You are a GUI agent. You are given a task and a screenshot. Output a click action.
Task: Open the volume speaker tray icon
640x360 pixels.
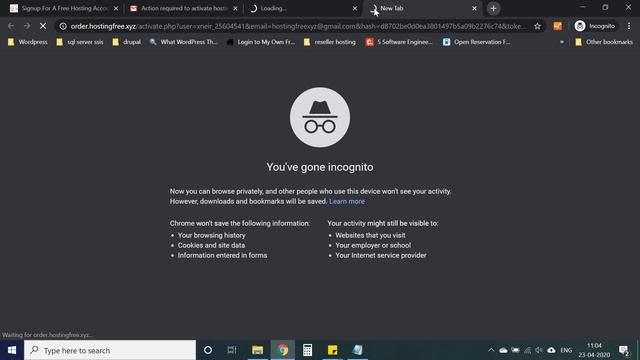tap(539, 350)
